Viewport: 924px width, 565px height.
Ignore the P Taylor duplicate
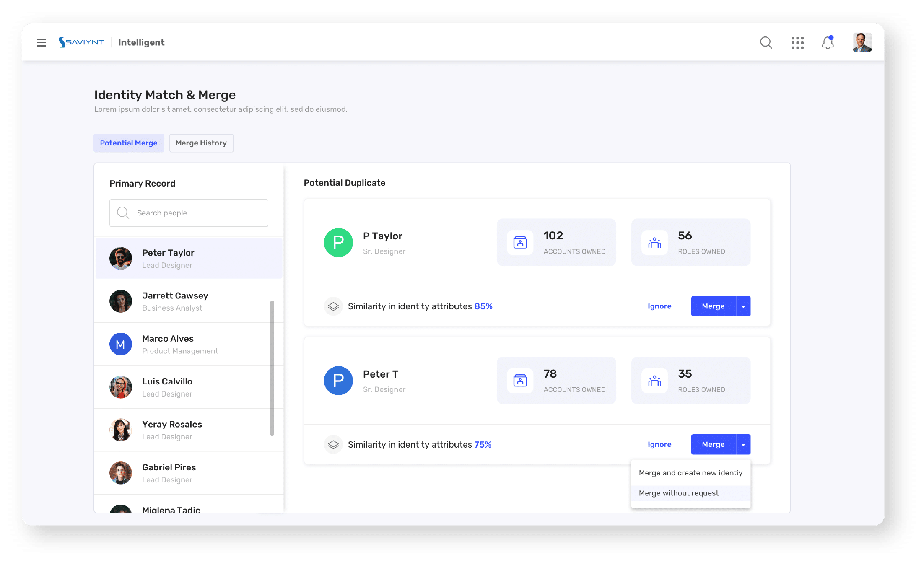659,306
